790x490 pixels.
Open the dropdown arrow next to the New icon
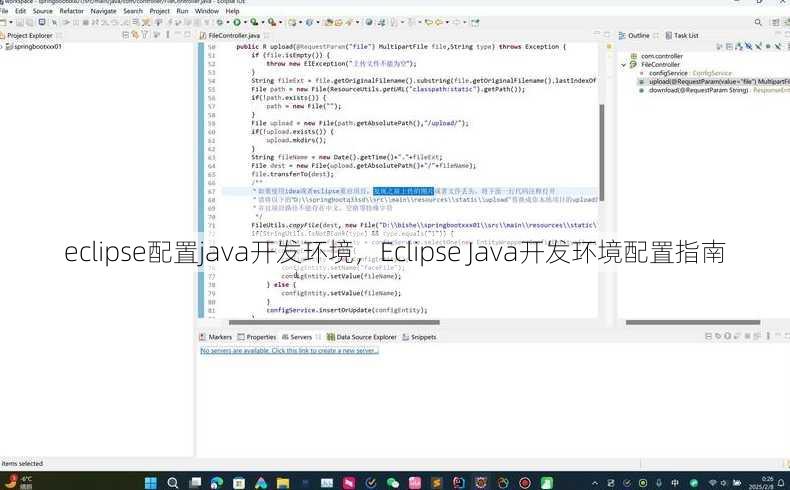click(11, 23)
